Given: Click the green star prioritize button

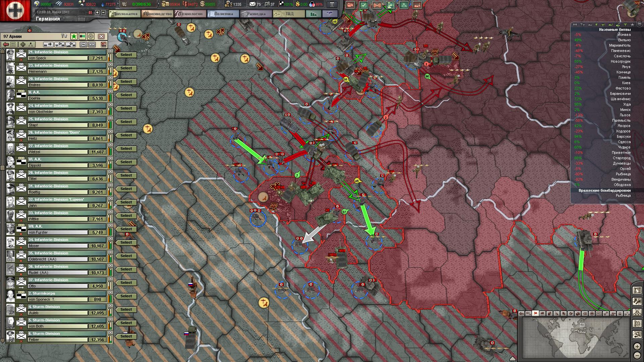Looking at the screenshot, I should click(74, 36).
